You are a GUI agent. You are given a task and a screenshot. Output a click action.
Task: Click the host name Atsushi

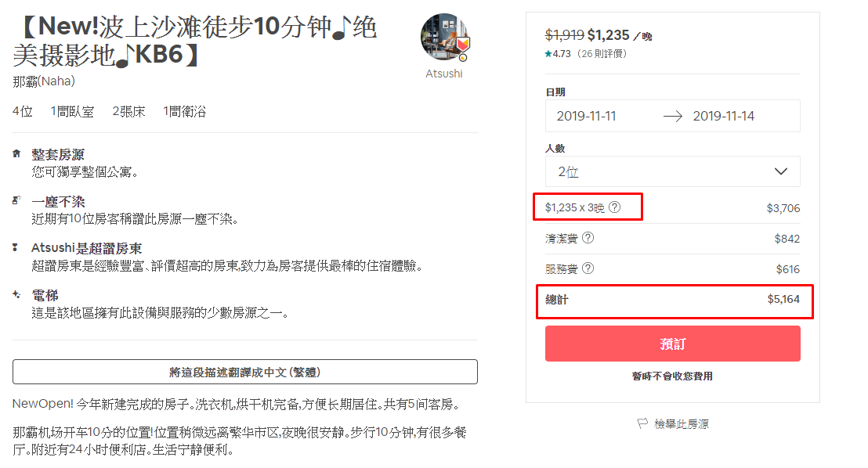(444, 74)
